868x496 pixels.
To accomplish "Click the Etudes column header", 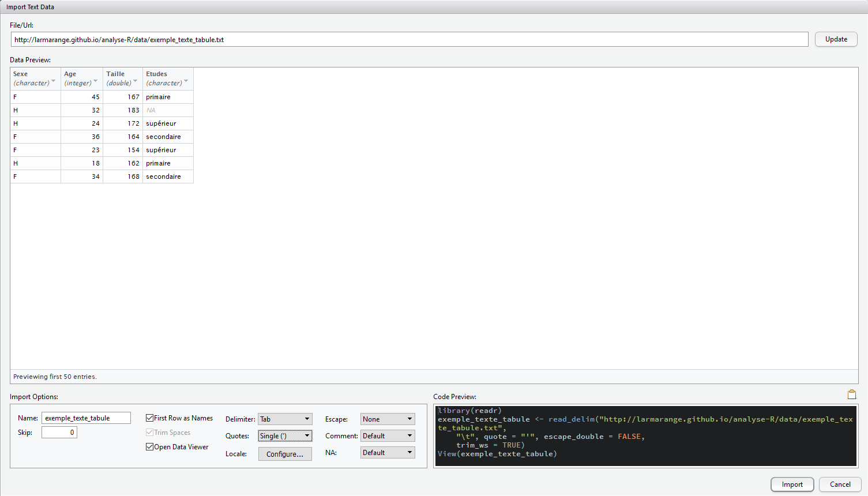I will (x=168, y=78).
